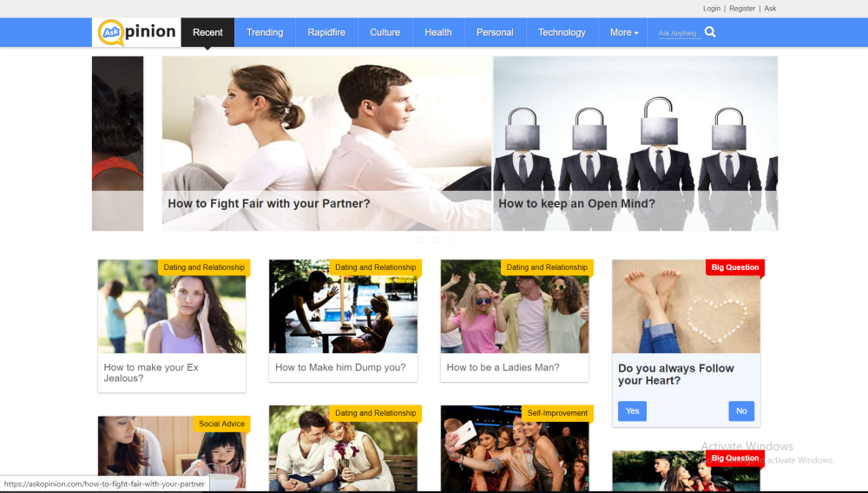This screenshot has width=868, height=493.
Task: Click the Ex Jealous article image
Action: (172, 306)
